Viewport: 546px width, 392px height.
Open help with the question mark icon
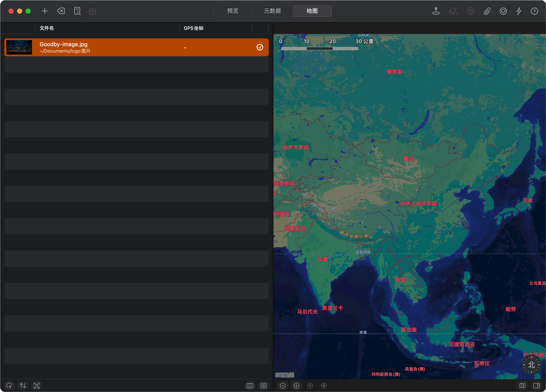[x=534, y=11]
